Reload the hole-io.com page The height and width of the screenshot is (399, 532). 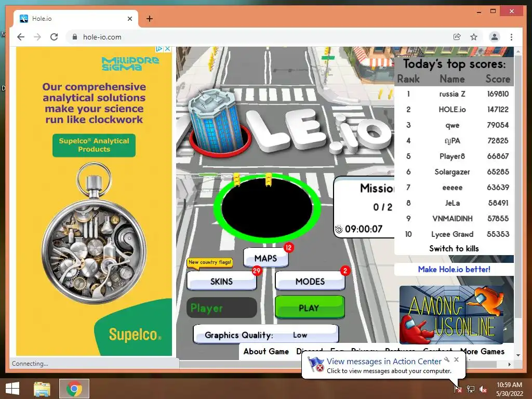point(54,37)
